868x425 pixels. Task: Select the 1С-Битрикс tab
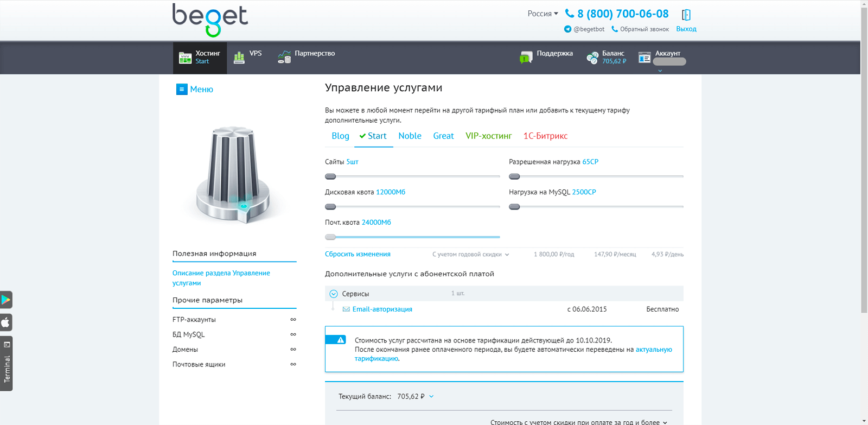pyautogui.click(x=545, y=136)
